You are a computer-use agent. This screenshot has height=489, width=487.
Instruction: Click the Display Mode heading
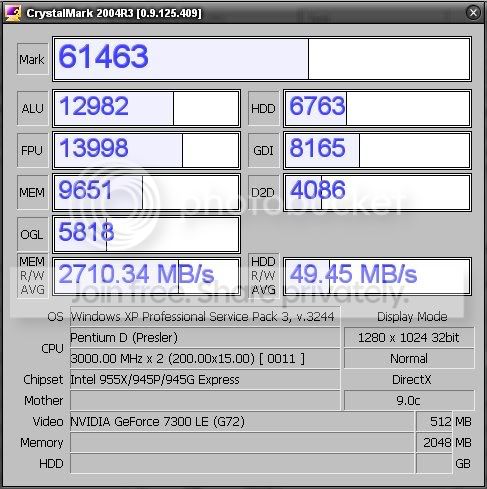click(x=412, y=316)
